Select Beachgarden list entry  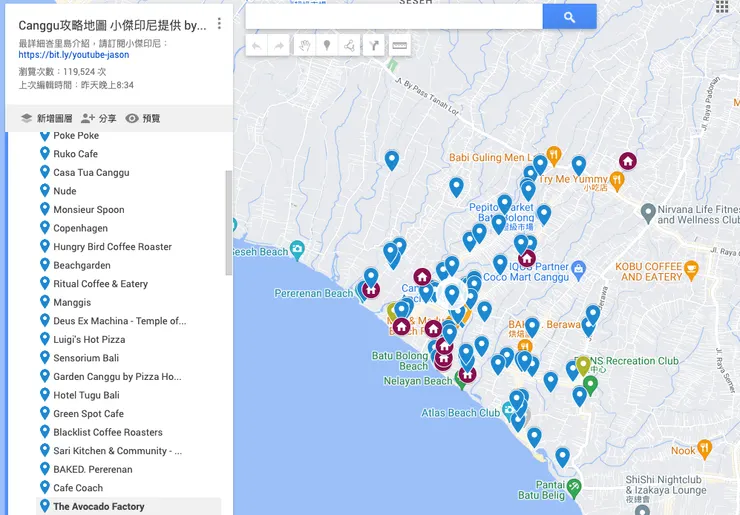pos(82,265)
